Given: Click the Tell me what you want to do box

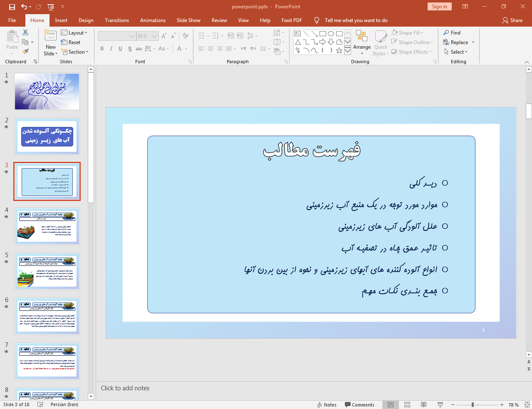Looking at the screenshot, I should click(356, 20).
